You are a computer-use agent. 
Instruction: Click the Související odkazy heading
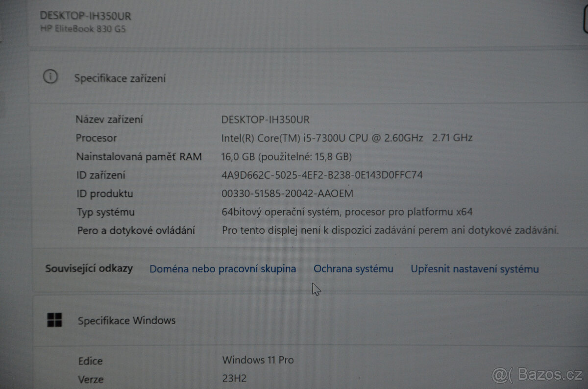(89, 268)
